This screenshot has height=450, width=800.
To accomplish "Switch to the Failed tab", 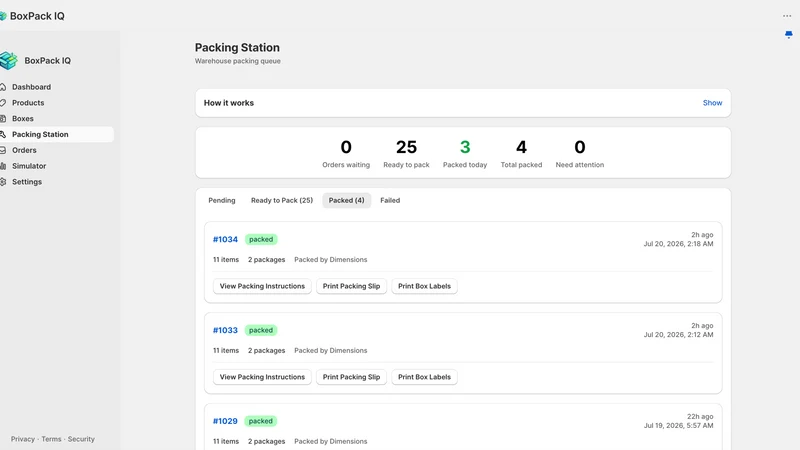I will tap(390, 201).
